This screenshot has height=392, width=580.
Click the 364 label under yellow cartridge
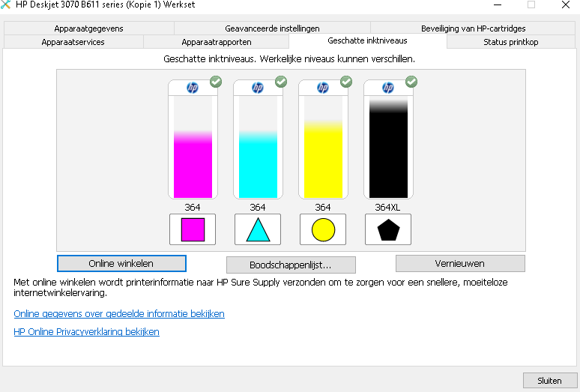tap(322, 207)
